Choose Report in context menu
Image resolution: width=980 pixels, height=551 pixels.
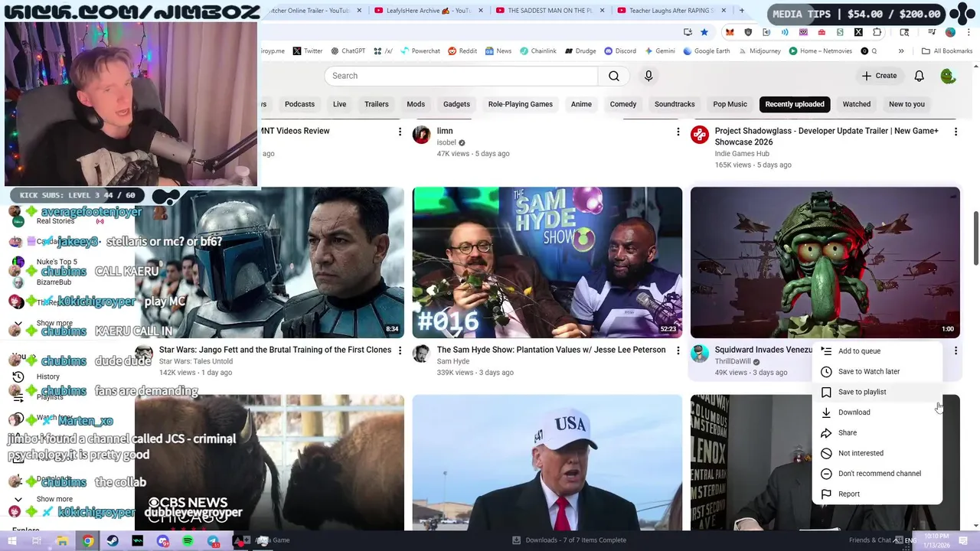pyautogui.click(x=877, y=494)
